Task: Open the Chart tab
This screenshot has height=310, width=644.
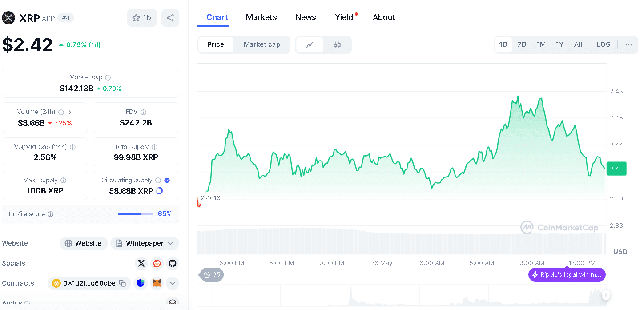Action: pyautogui.click(x=217, y=17)
